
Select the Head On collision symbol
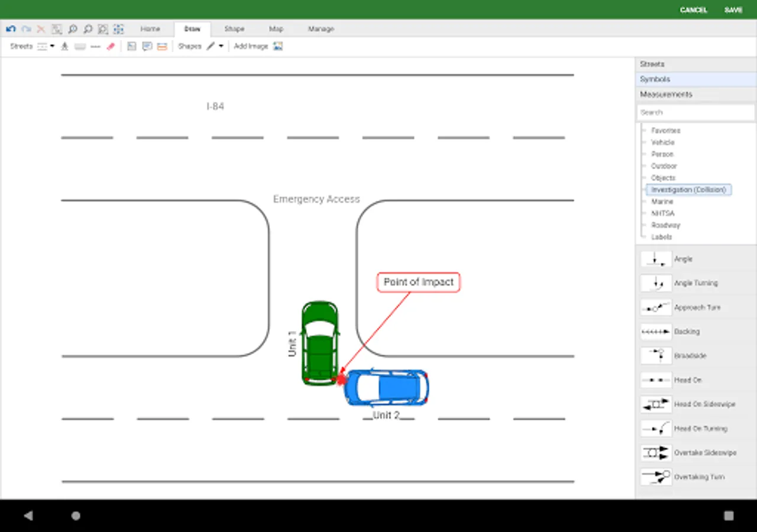[656, 380]
